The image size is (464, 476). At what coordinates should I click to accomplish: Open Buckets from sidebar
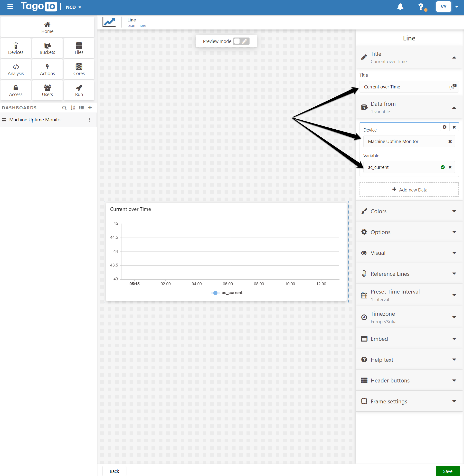pyautogui.click(x=47, y=48)
